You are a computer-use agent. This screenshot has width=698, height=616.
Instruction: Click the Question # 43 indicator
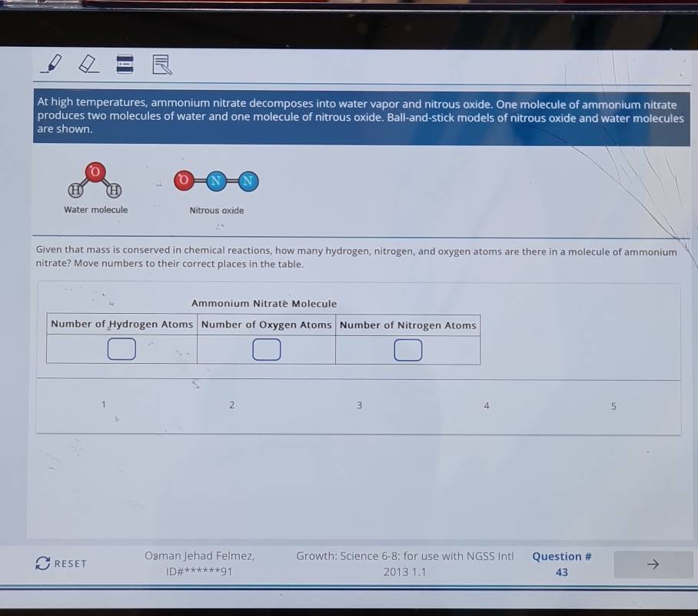[x=562, y=564]
